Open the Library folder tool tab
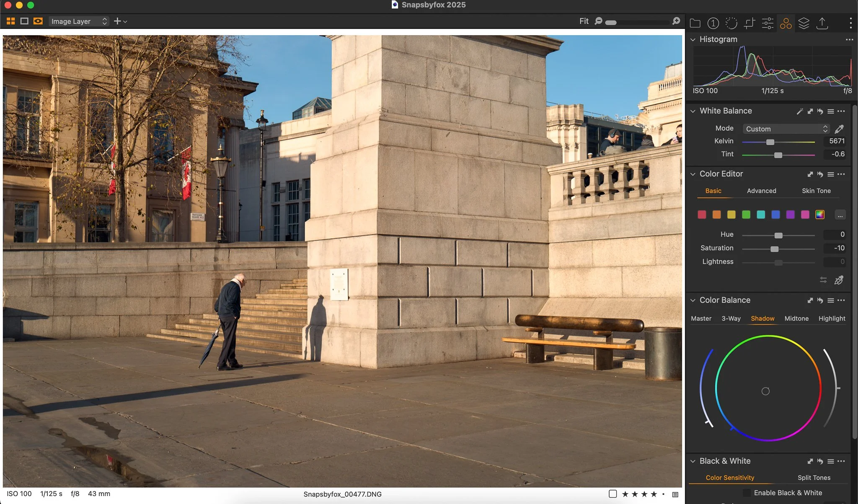 tap(695, 23)
